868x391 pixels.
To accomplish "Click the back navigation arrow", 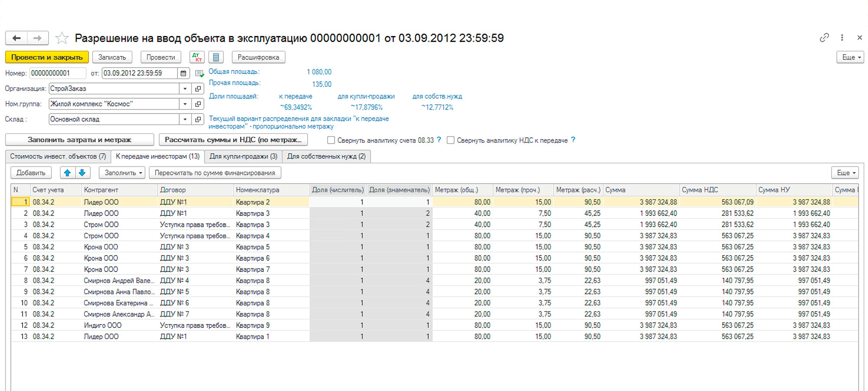I will point(16,38).
